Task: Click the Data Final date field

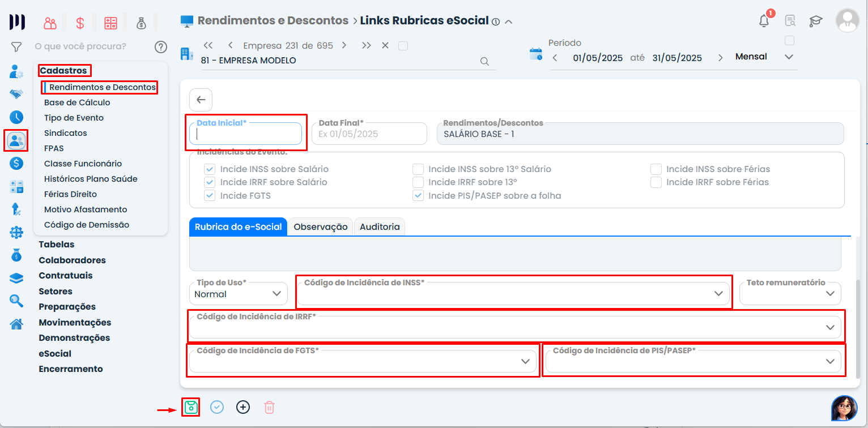Action: pos(369,134)
